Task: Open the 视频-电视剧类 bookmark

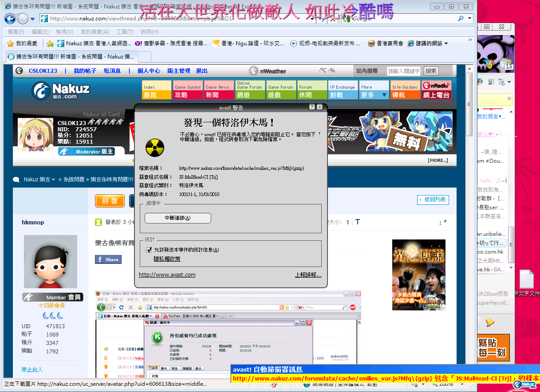Action: coord(326,43)
